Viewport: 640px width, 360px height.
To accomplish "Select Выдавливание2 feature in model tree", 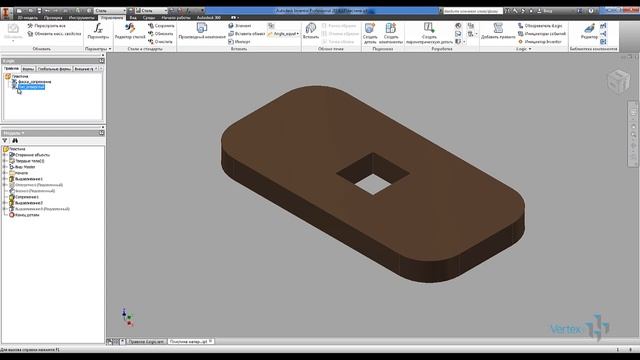I will [29, 203].
